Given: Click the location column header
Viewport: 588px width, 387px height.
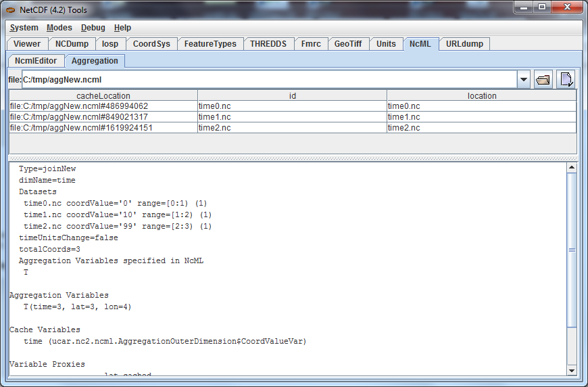Looking at the screenshot, I should pyautogui.click(x=481, y=96).
